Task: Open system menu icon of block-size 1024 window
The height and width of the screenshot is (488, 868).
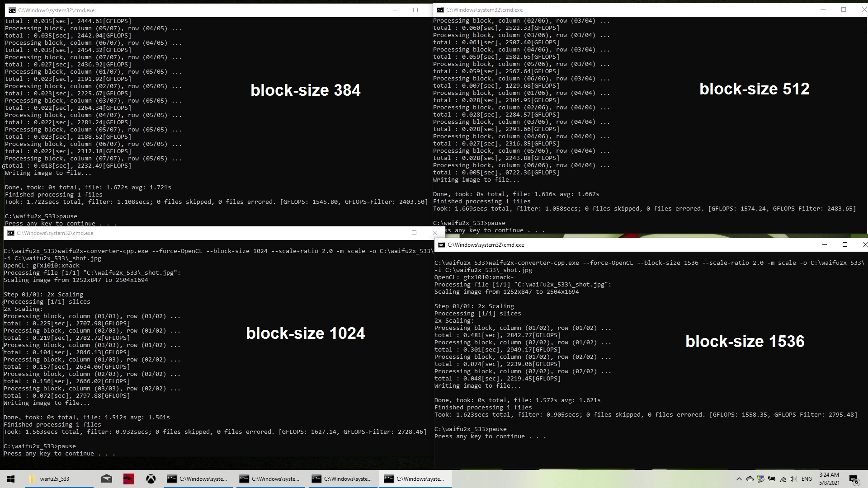Action: coord(11,233)
